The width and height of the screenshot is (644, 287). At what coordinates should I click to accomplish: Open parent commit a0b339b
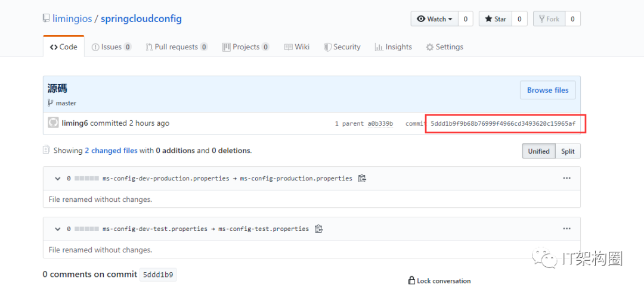coord(379,124)
